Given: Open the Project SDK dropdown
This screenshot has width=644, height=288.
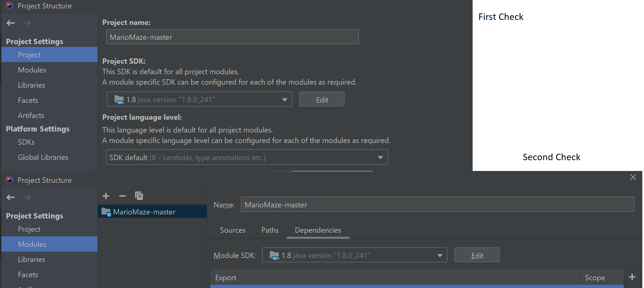Looking at the screenshot, I should (x=199, y=99).
